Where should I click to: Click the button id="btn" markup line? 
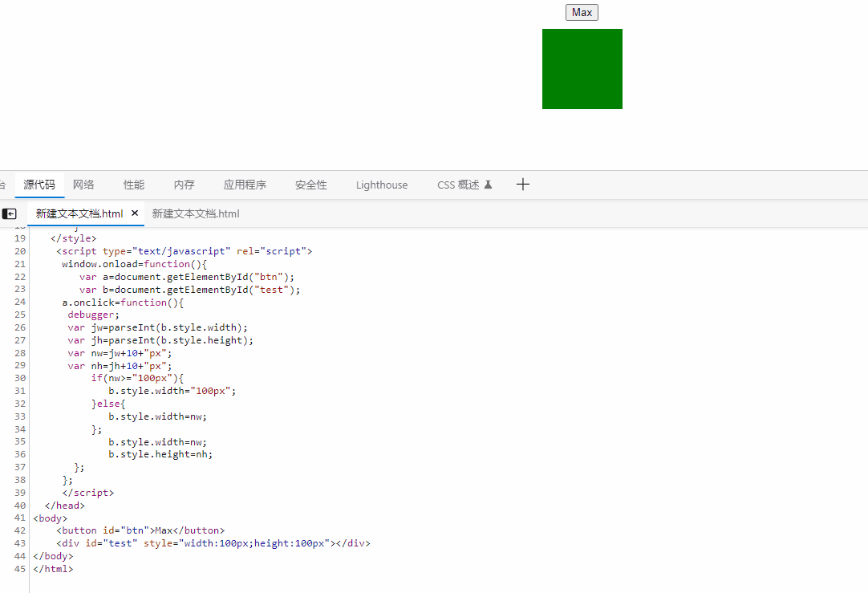click(x=140, y=530)
